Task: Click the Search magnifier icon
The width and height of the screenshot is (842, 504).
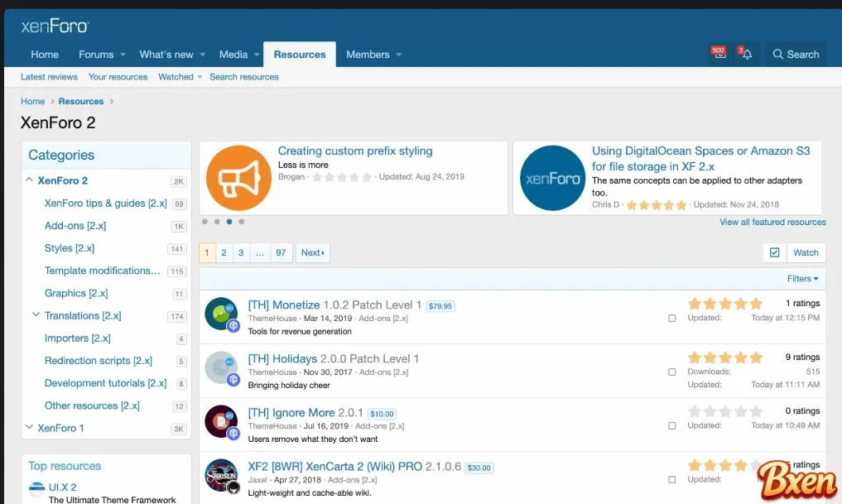Action: pos(778,54)
